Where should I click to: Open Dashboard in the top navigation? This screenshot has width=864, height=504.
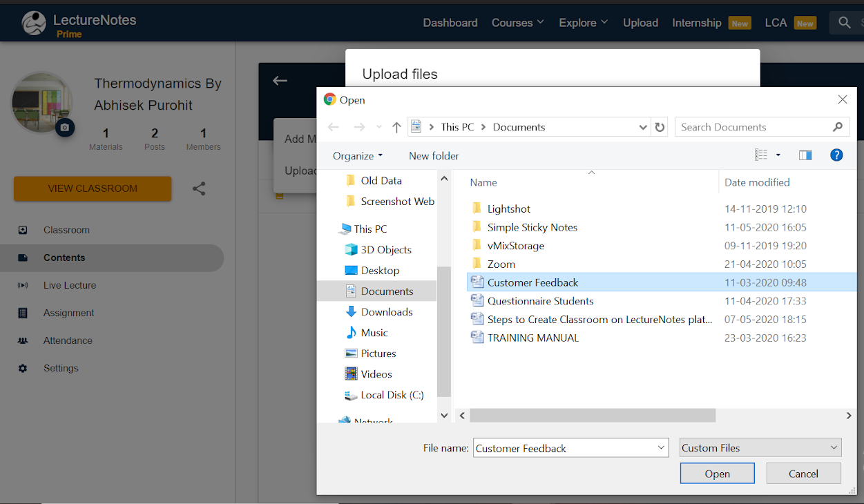pyautogui.click(x=450, y=23)
